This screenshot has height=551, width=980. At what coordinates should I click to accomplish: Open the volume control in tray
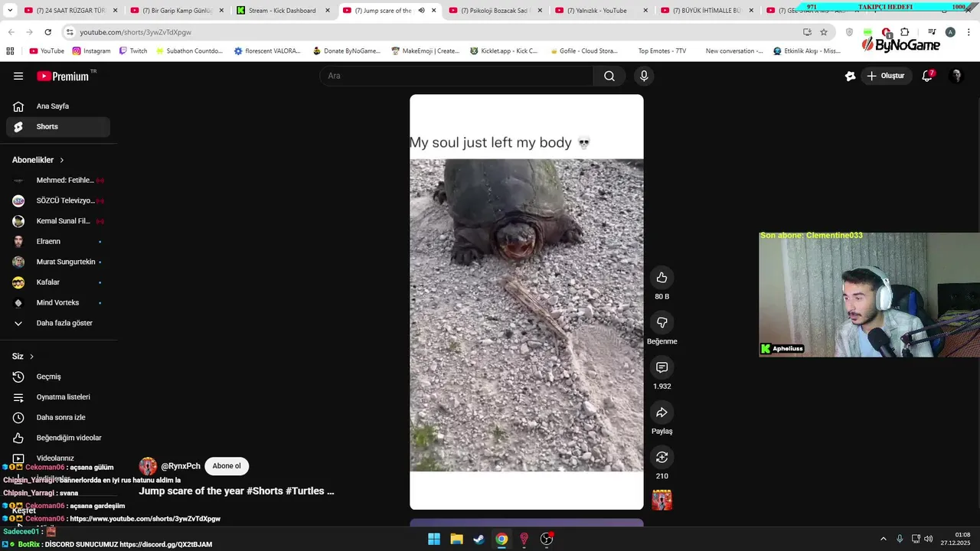coord(929,539)
